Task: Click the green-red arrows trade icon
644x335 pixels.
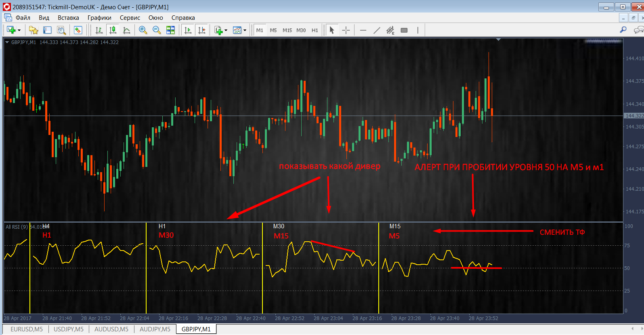Action: [x=78, y=30]
